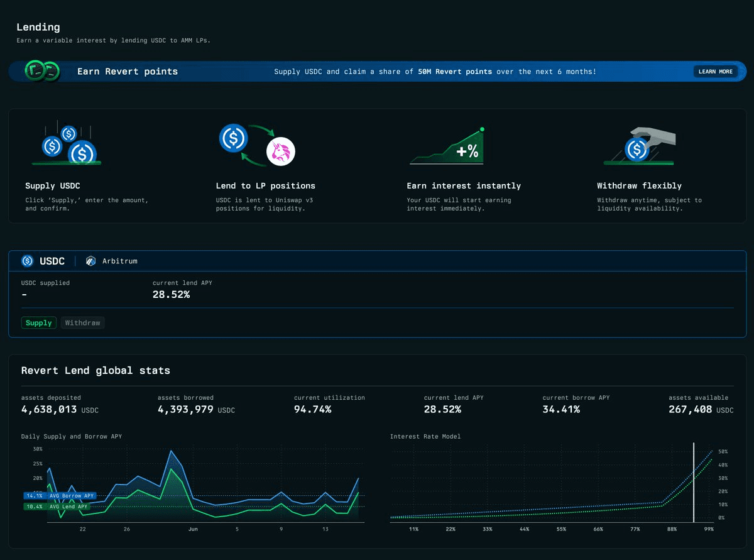
Task: Click the '50M Revert points' banner text
Action: 455,72
